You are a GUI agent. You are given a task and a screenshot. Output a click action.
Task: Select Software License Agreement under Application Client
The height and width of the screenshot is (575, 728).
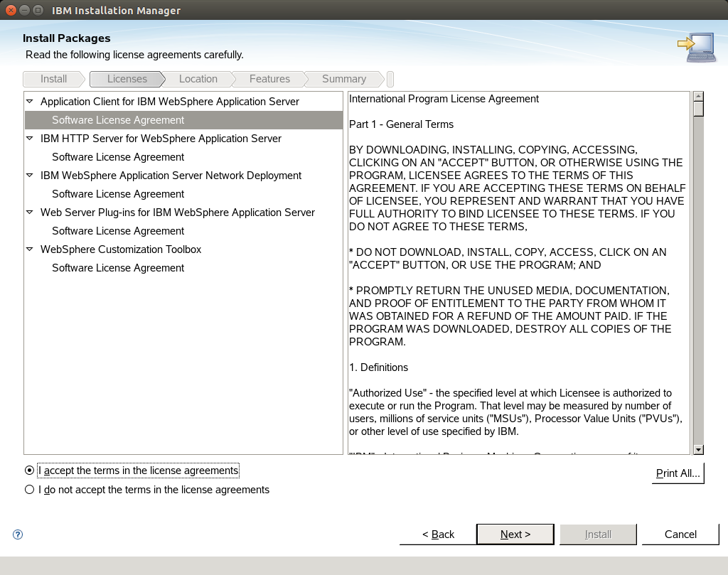tap(184, 119)
